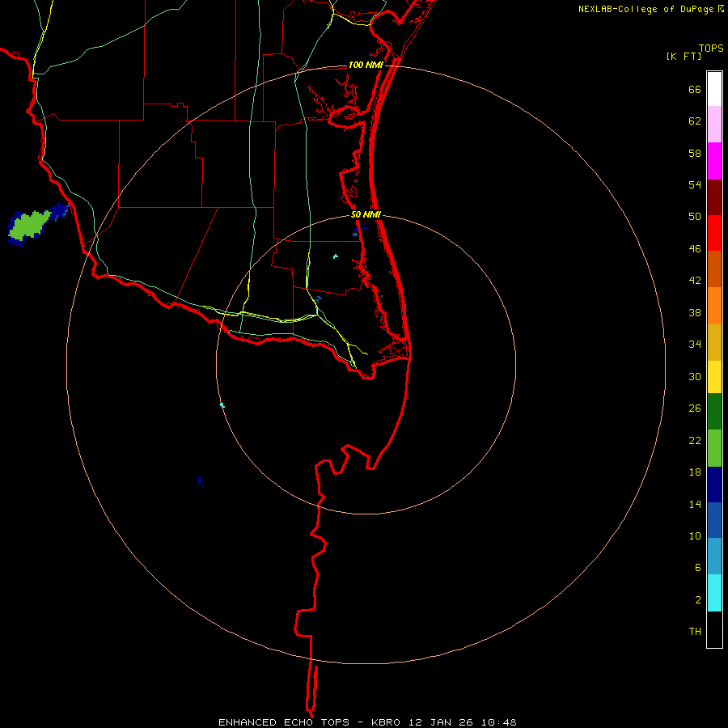
Task: Click the navy blue legend swatch
Action: tap(714, 485)
